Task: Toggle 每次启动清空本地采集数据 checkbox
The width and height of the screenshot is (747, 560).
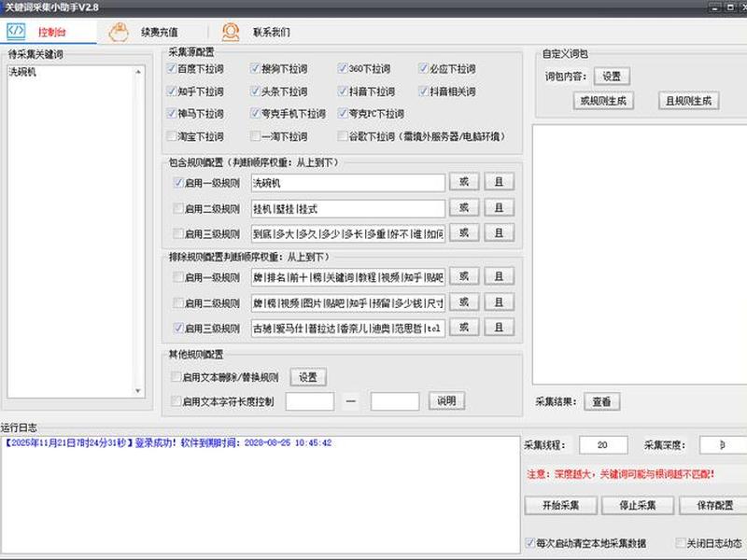Action: pos(529,543)
